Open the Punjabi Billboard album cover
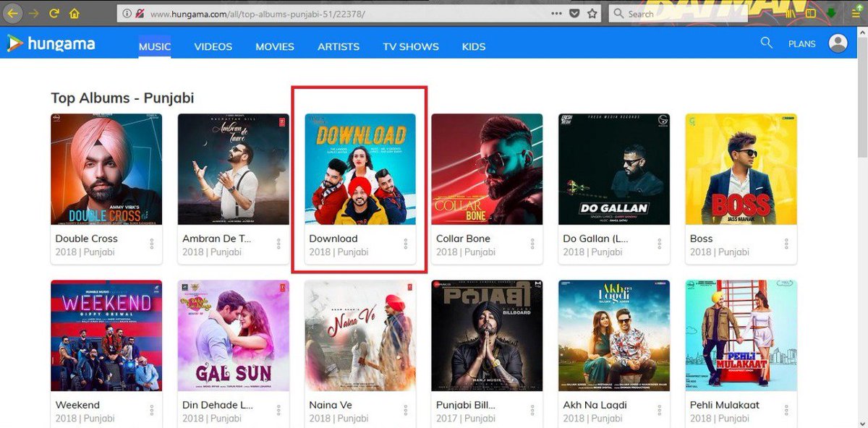This screenshot has height=428, width=868. (x=488, y=335)
